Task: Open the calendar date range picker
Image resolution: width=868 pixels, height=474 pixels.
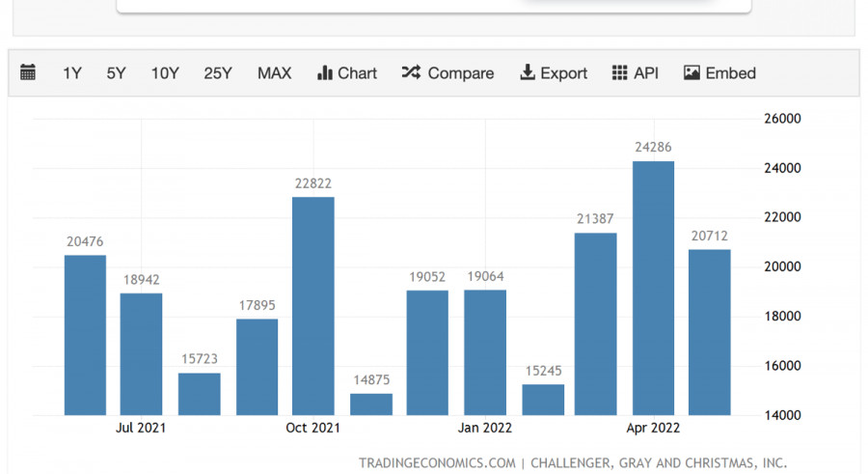Action: point(28,73)
